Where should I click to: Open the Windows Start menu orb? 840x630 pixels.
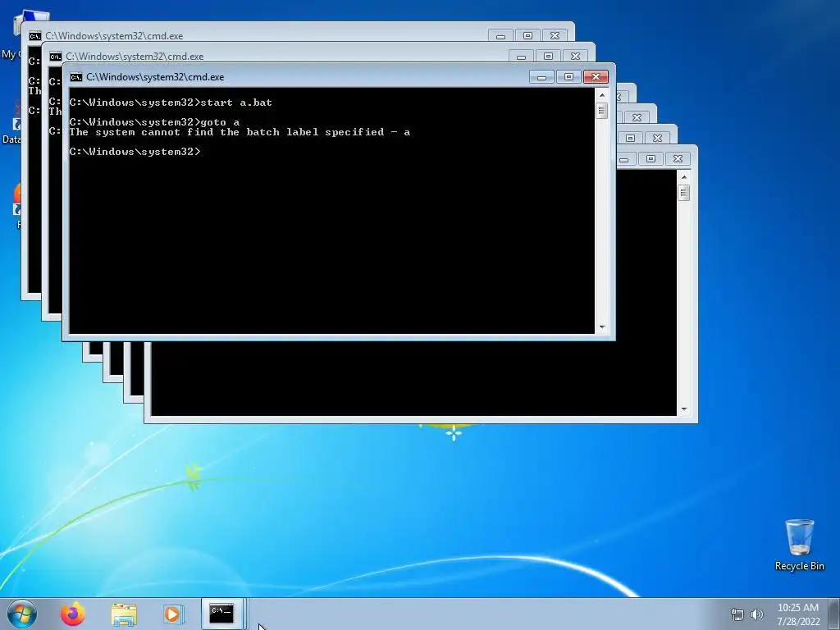coord(22,614)
